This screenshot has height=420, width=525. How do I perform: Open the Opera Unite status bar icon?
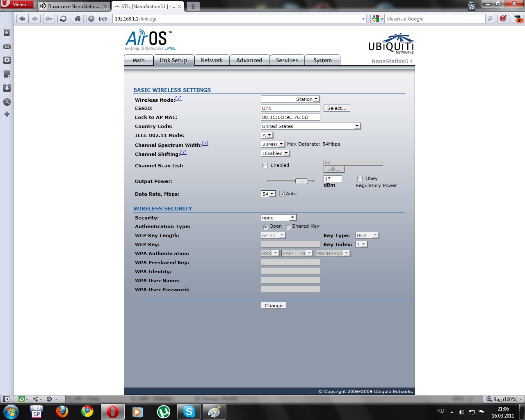click(37, 399)
